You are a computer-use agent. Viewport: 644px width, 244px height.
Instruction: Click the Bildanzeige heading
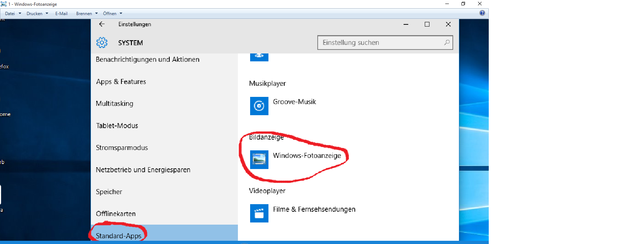pos(266,137)
